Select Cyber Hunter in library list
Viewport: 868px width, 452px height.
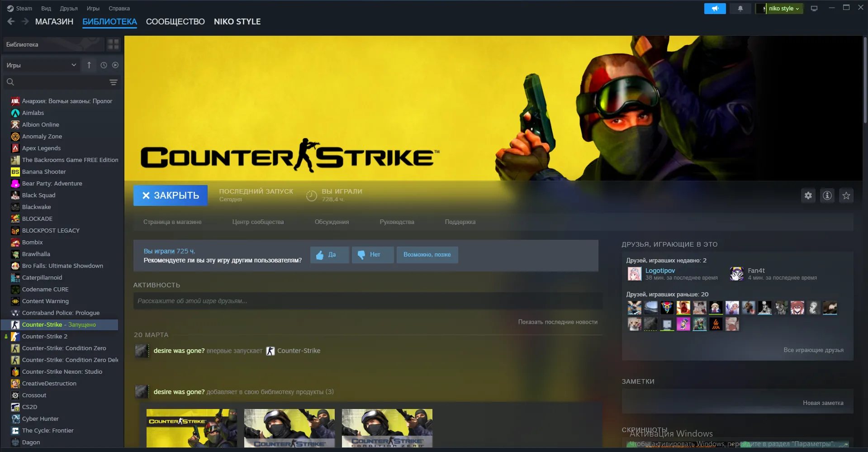click(x=40, y=419)
